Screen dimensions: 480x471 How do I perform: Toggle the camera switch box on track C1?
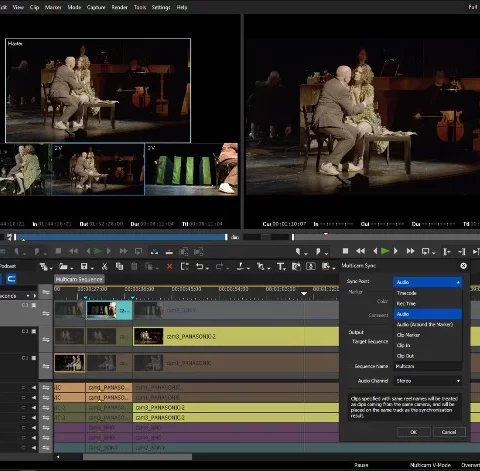coord(34,358)
